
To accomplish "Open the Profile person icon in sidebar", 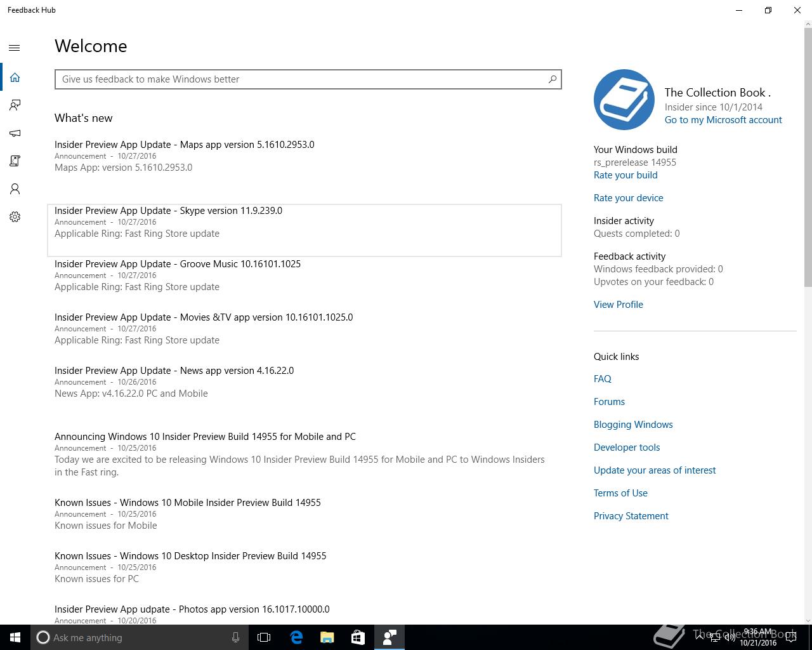I will (x=15, y=189).
